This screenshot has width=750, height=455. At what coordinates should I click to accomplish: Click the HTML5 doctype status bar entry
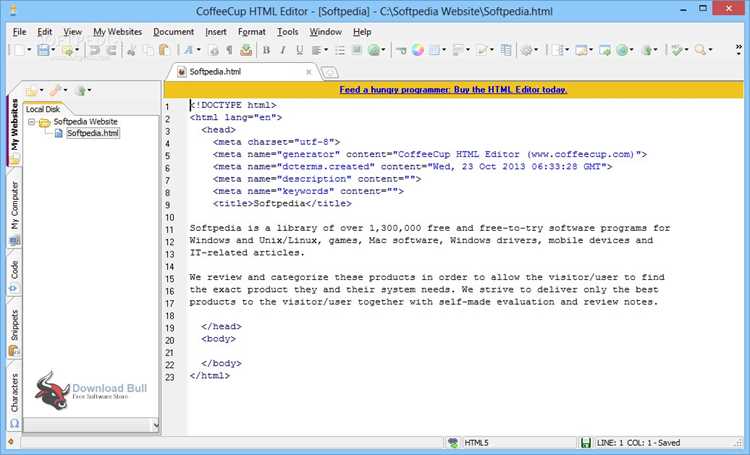[476, 443]
